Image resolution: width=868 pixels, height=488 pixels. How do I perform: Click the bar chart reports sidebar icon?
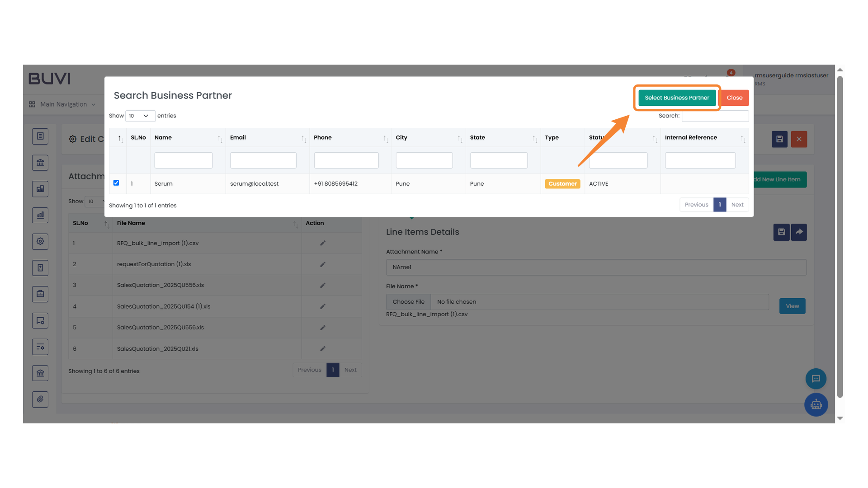[x=40, y=215]
